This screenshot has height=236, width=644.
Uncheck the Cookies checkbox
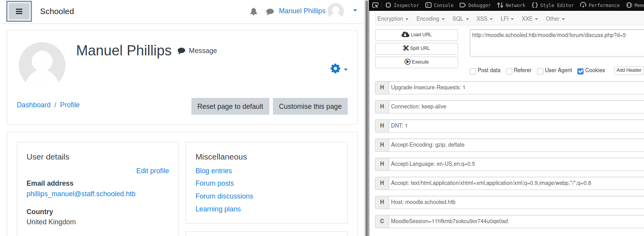pos(580,71)
